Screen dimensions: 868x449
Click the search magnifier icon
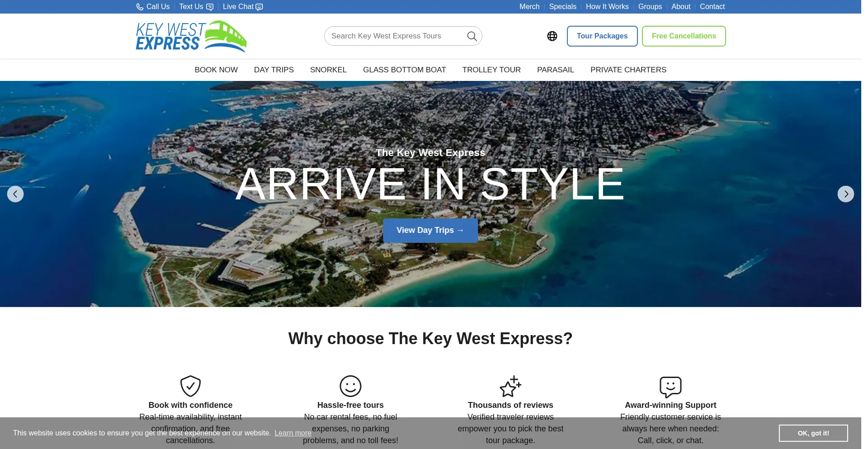pyautogui.click(x=472, y=36)
